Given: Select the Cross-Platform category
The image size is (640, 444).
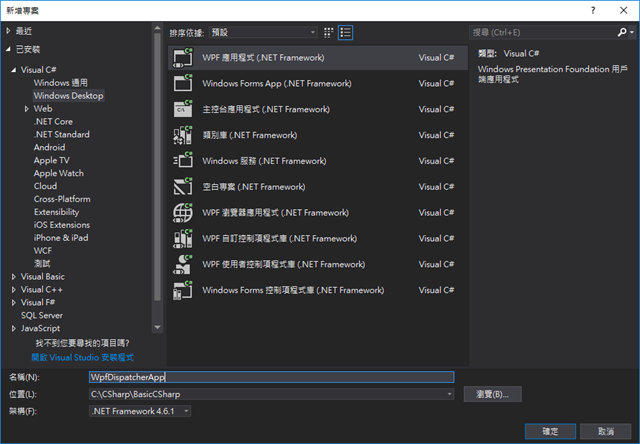Looking at the screenshot, I should (x=62, y=199).
